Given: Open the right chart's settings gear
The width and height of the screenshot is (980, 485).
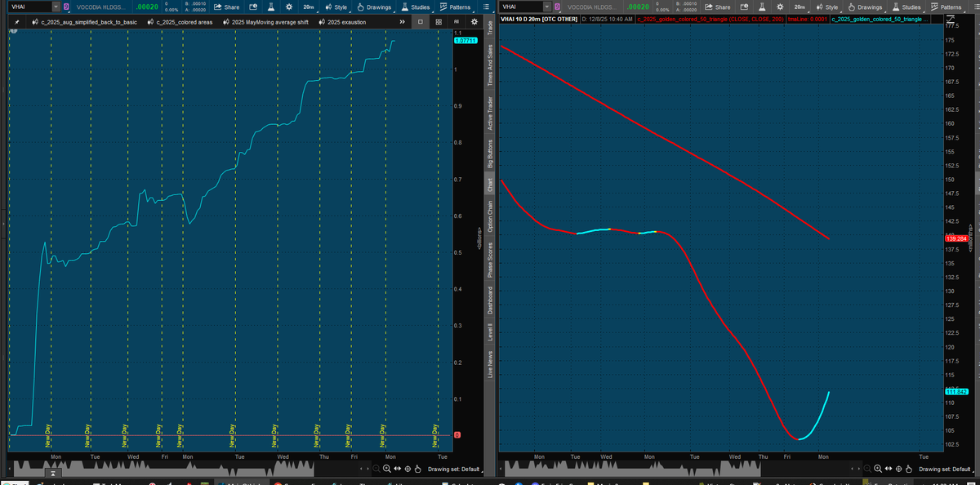Looking at the screenshot, I should click(780, 7).
